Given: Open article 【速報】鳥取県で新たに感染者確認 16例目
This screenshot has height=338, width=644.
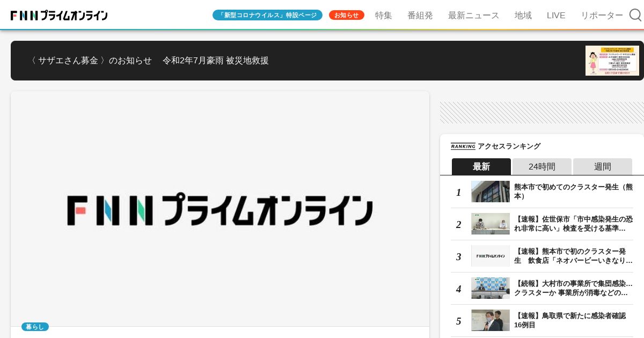Looking at the screenshot, I should pyautogui.click(x=570, y=320).
